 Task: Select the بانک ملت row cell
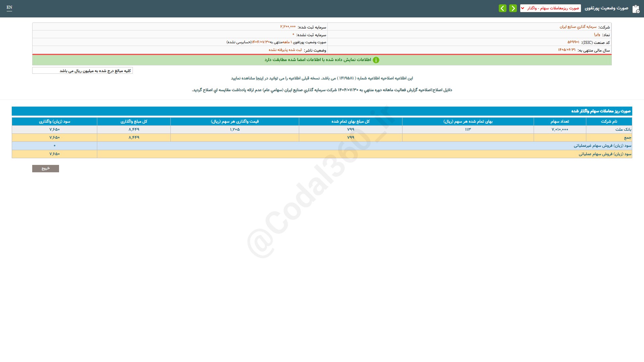pos(623,129)
